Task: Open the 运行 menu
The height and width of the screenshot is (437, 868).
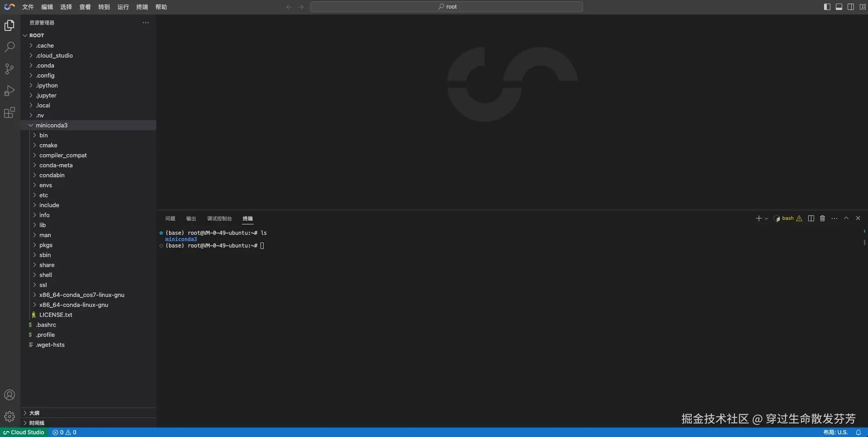Action: (123, 7)
